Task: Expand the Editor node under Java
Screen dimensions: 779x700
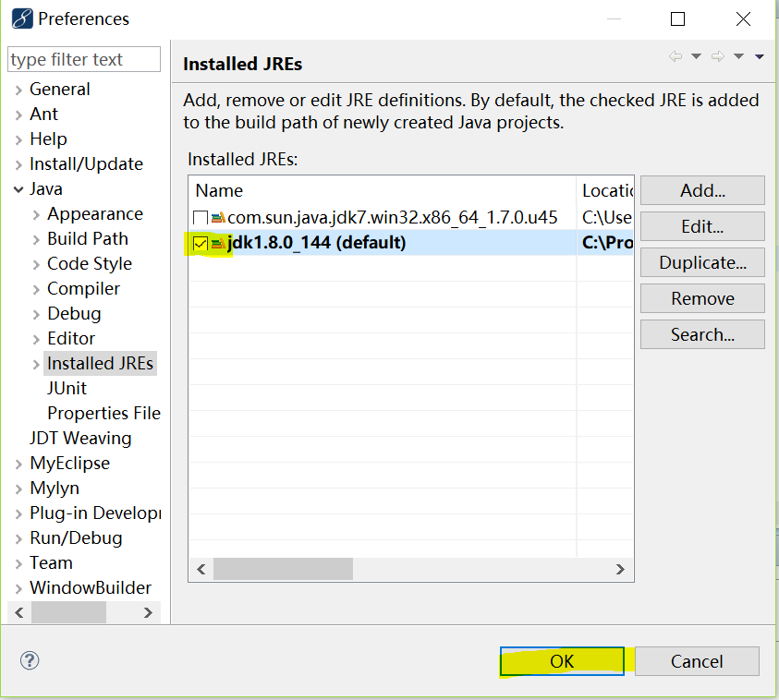Action: 36,339
